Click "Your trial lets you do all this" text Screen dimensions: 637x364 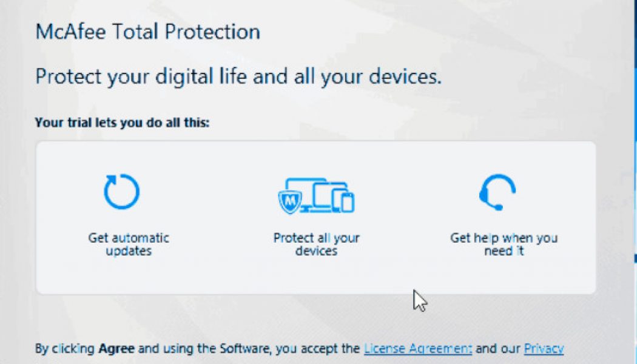click(122, 123)
